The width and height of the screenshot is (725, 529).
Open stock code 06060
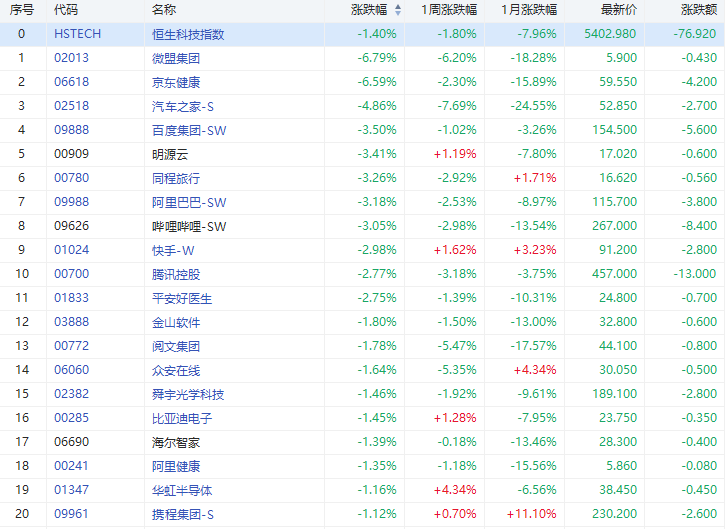point(71,370)
